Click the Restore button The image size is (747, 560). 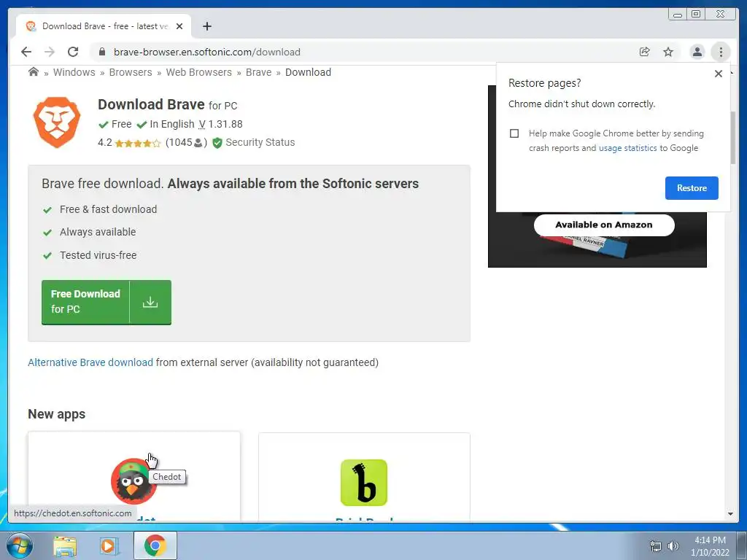[x=692, y=188]
